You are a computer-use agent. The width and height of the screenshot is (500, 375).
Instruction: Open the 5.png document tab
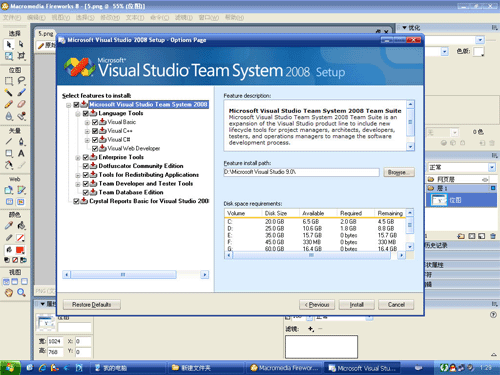pyautogui.click(x=46, y=34)
